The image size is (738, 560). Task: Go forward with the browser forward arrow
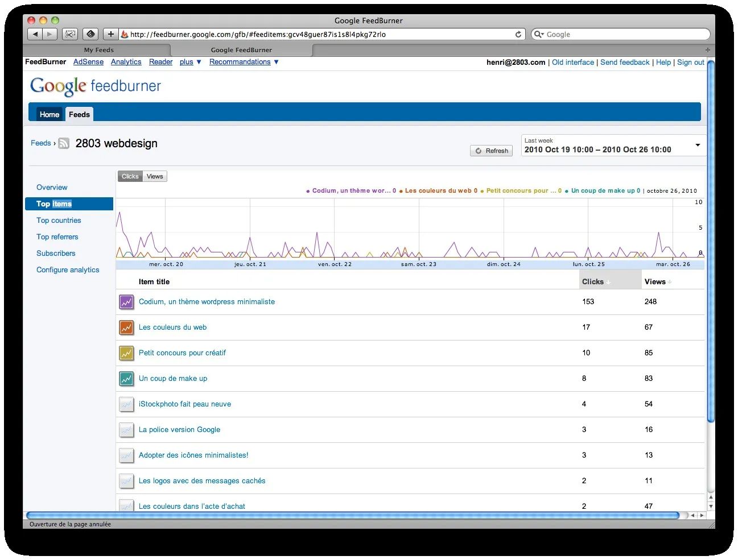(x=50, y=34)
